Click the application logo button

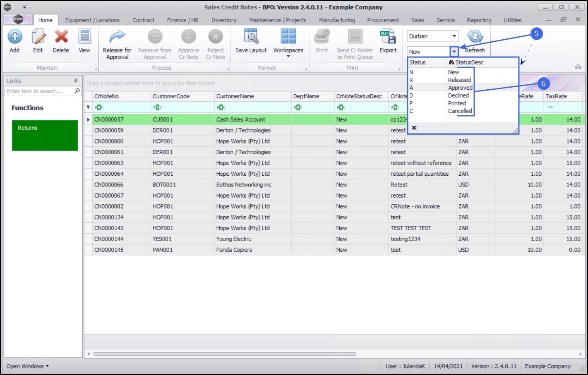(x=18, y=19)
